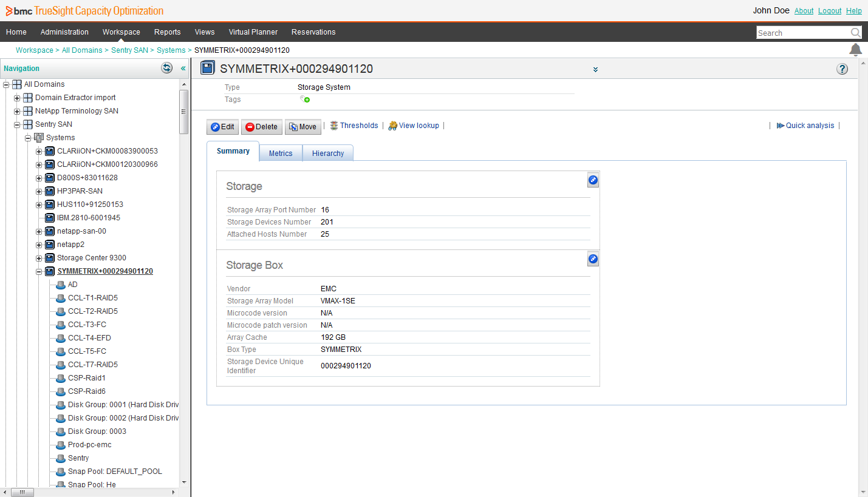This screenshot has width=868, height=497.
Task: Click the search magnifier icon
Action: point(855,33)
